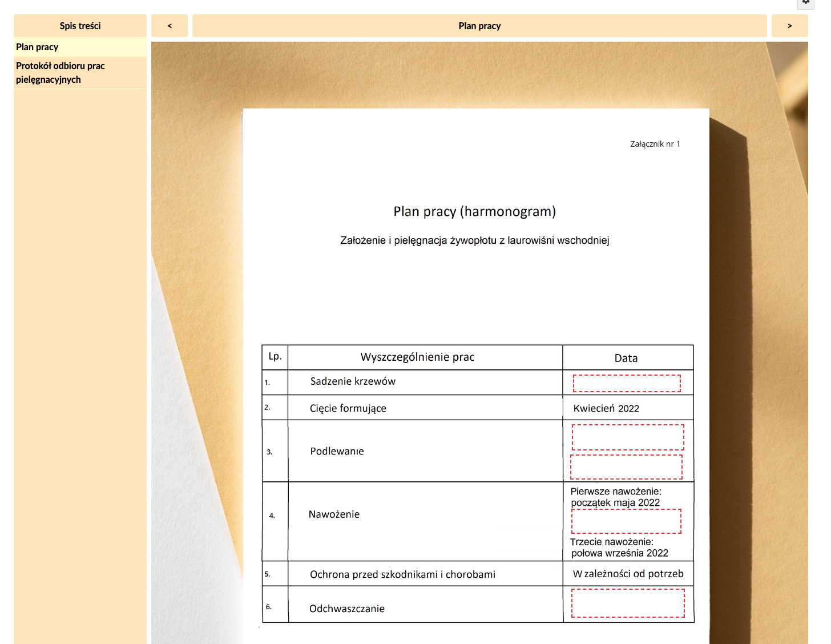Click Trzecie nawożenie date text
The width and height of the screenshot is (831, 644).
619,547
